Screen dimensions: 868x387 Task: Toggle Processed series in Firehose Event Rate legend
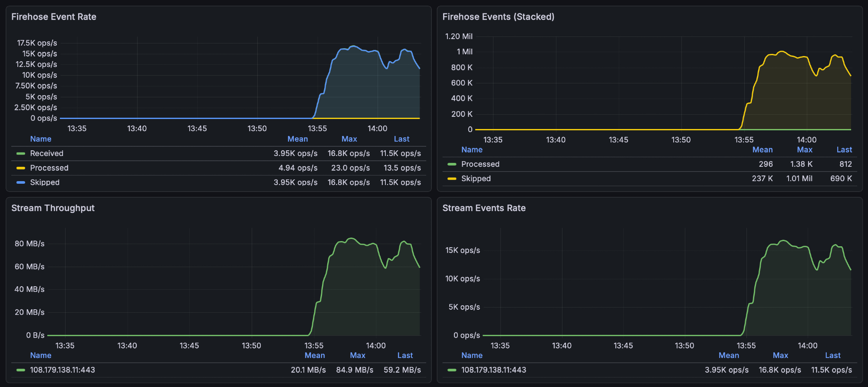pyautogui.click(x=49, y=168)
